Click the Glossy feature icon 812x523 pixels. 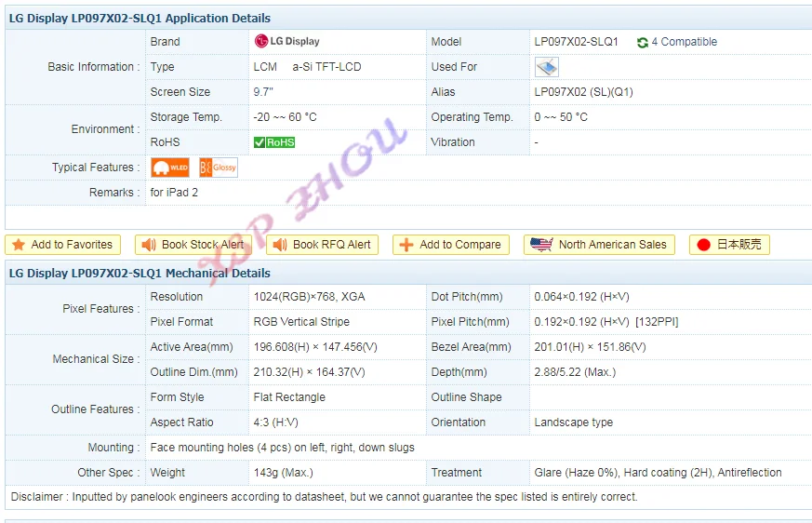(x=218, y=168)
